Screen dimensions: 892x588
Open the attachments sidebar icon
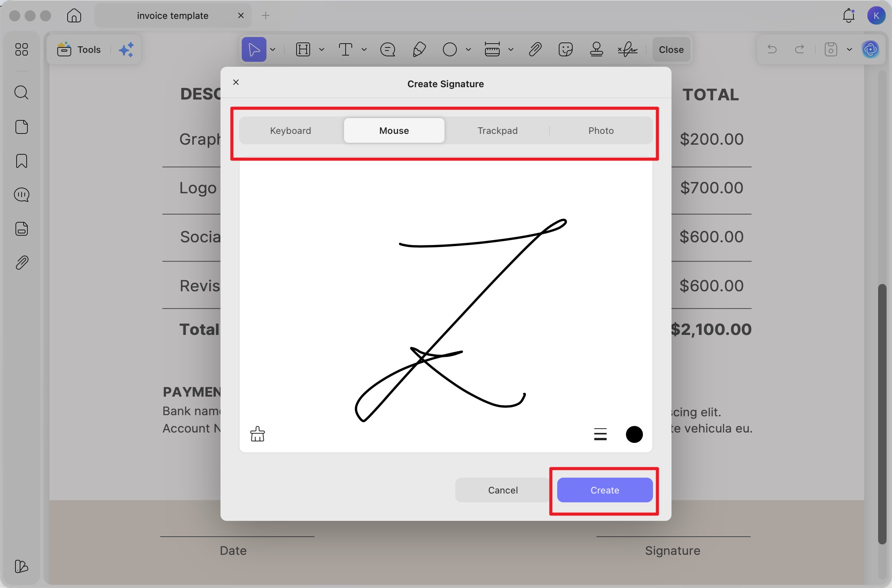pyautogui.click(x=22, y=263)
